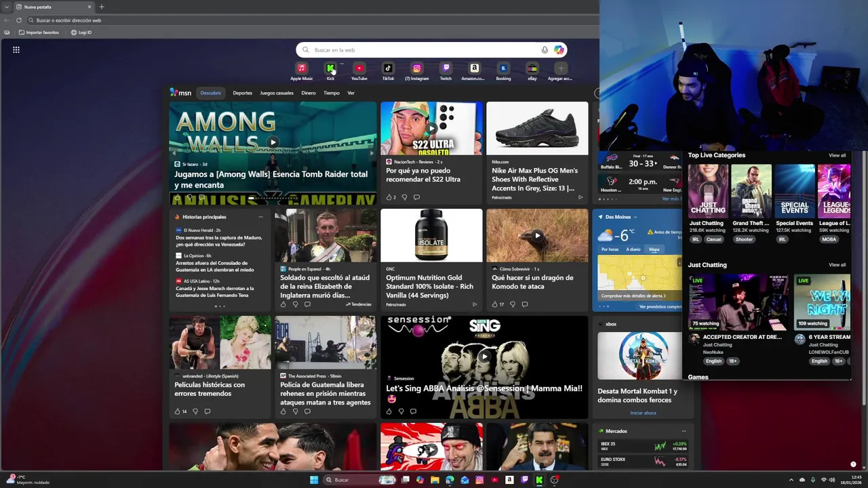Select the Descubrir tab
The width and height of the screenshot is (868, 488).
coord(211,93)
